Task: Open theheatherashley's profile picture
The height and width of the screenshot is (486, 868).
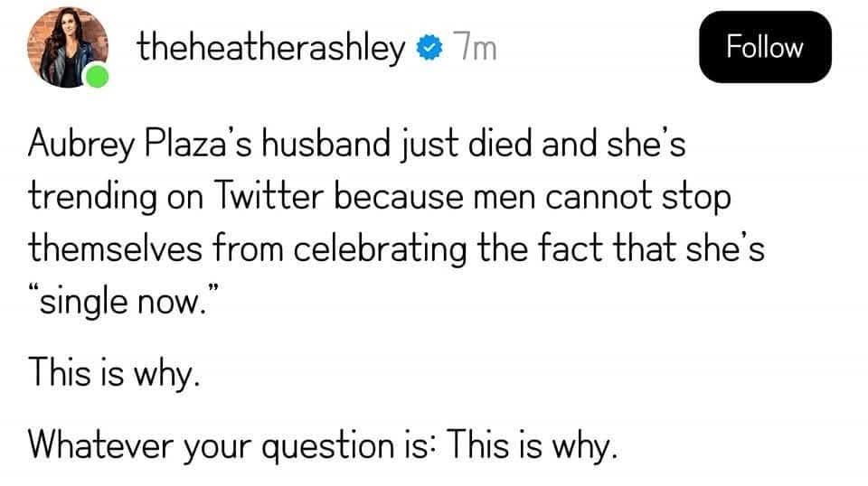Action: click(68, 48)
